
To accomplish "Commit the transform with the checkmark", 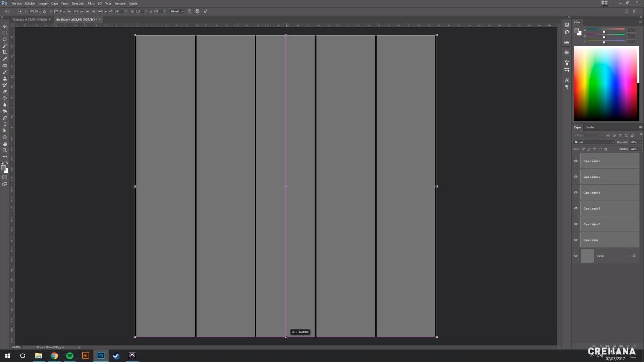I will [x=206, y=11].
